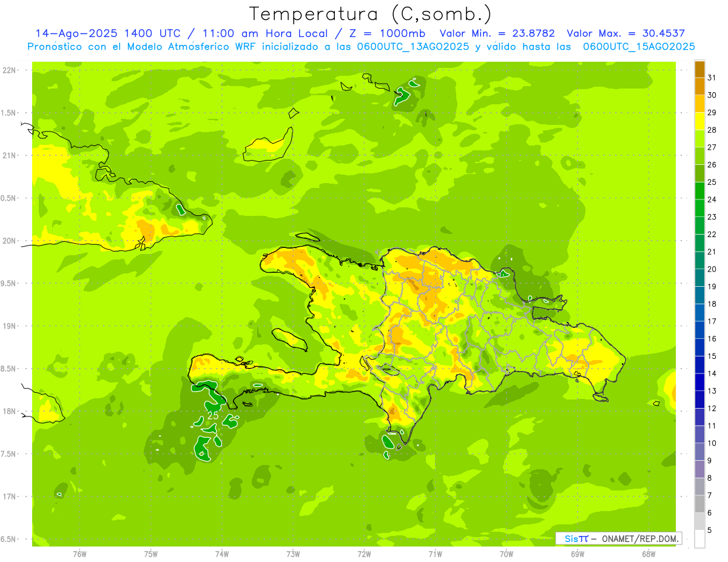
Task: Pick the purple swatch between 8 and 9
Action: (x=699, y=470)
